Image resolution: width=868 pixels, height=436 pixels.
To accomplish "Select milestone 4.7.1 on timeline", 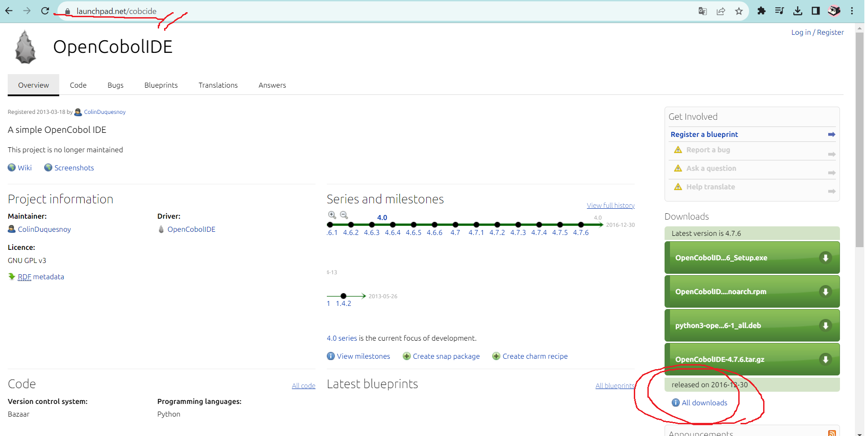I will pos(476,232).
